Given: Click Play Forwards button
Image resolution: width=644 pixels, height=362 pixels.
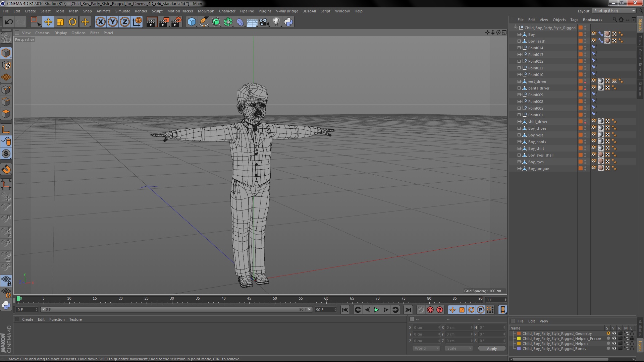Looking at the screenshot, I should click(x=376, y=310).
